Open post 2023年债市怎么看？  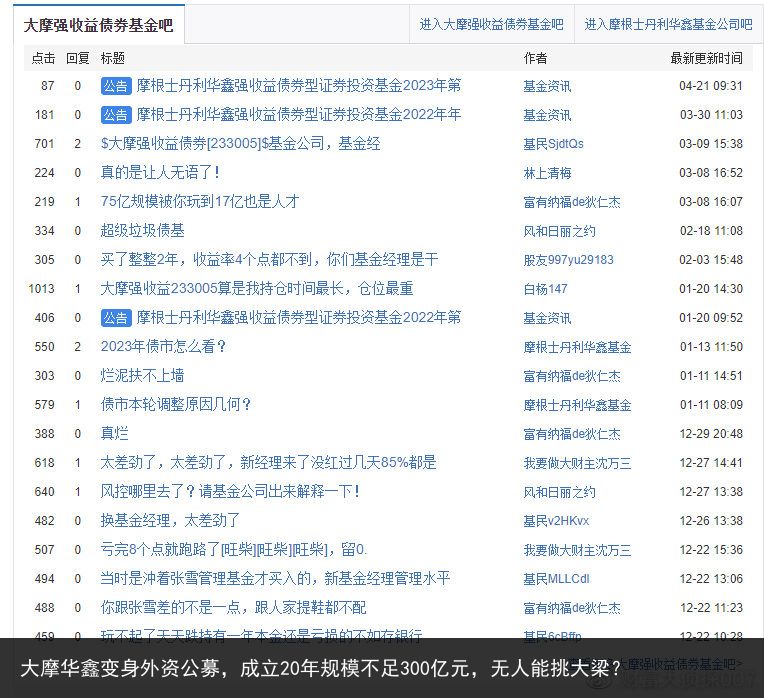(163, 347)
